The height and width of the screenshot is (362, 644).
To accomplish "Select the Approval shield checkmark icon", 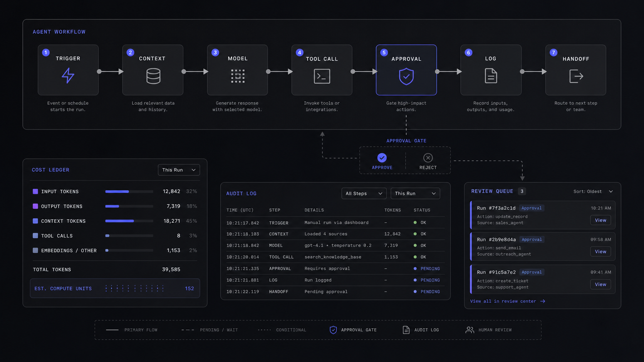I will click(x=406, y=76).
